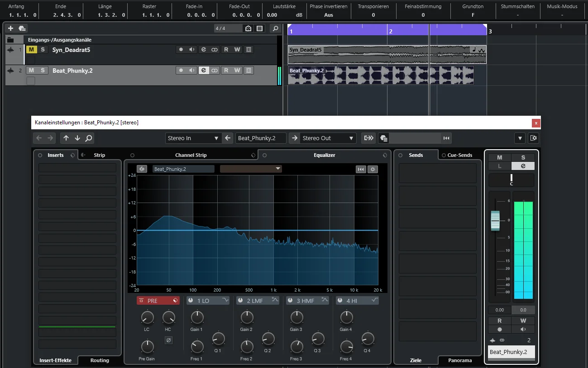The height and width of the screenshot is (368, 588).
Task: Select the Channel Strip tab
Action: click(191, 155)
